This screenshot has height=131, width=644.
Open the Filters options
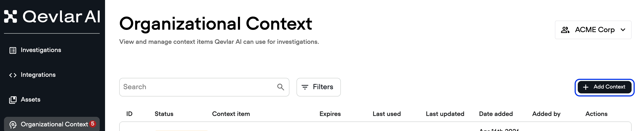pyautogui.click(x=318, y=87)
